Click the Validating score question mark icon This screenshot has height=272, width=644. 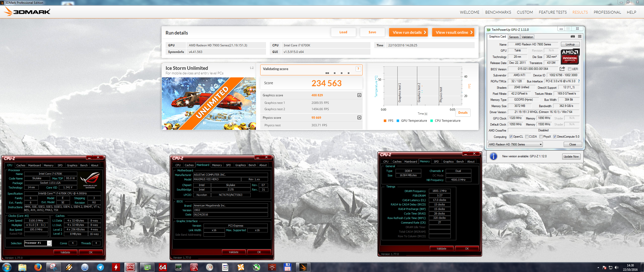tap(358, 69)
